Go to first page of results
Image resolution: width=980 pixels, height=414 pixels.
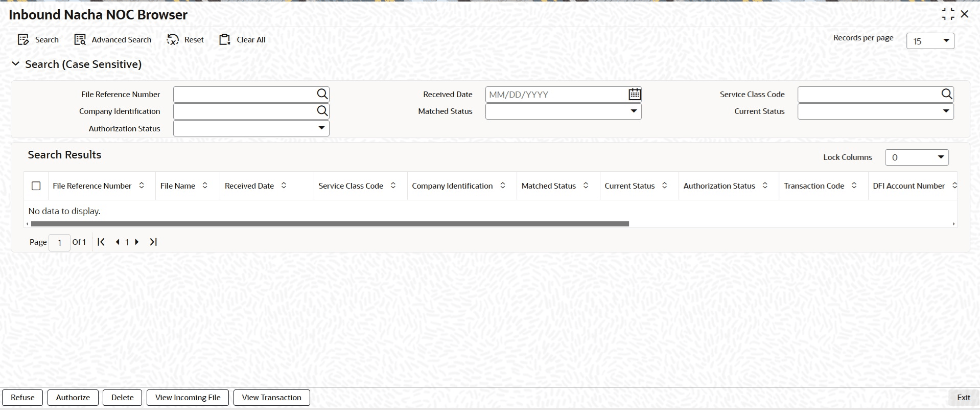click(101, 242)
